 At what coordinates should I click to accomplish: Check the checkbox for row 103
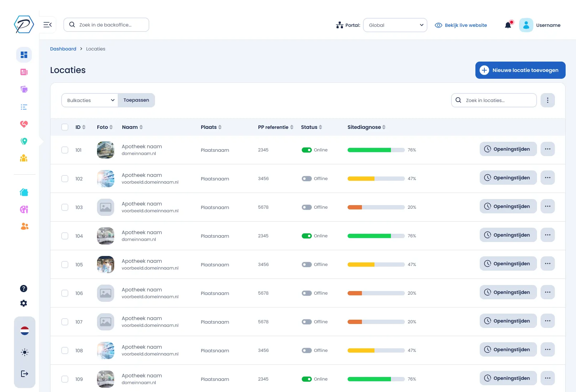(65, 207)
